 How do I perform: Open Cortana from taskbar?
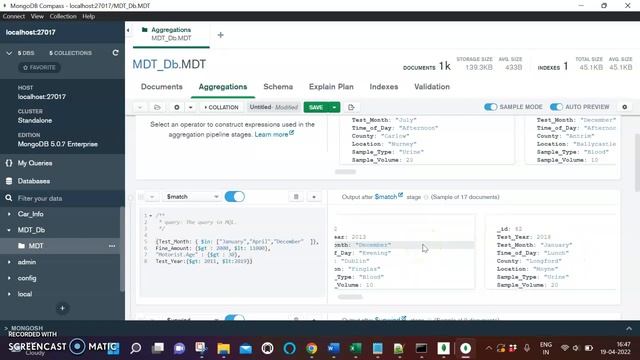290,348
